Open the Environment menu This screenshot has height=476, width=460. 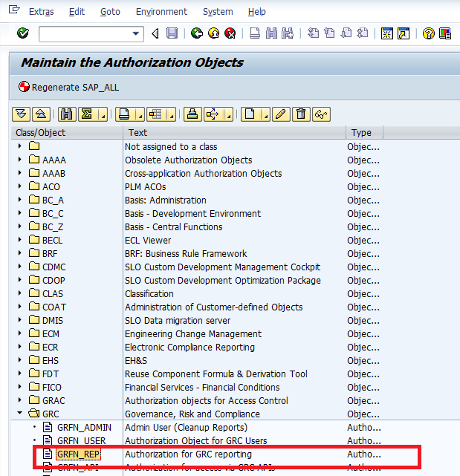click(x=161, y=12)
